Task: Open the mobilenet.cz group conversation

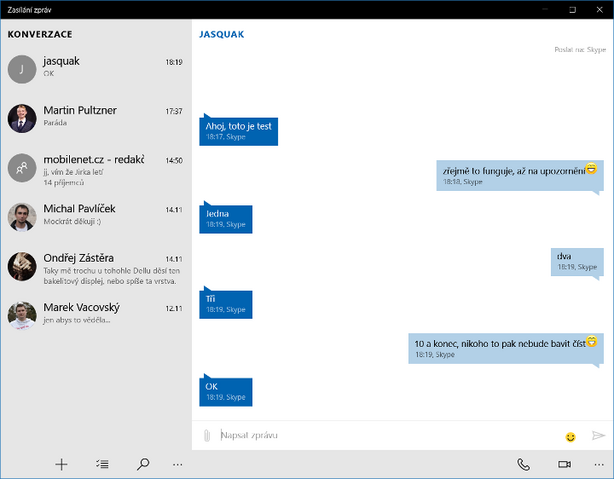Action: click(96, 169)
